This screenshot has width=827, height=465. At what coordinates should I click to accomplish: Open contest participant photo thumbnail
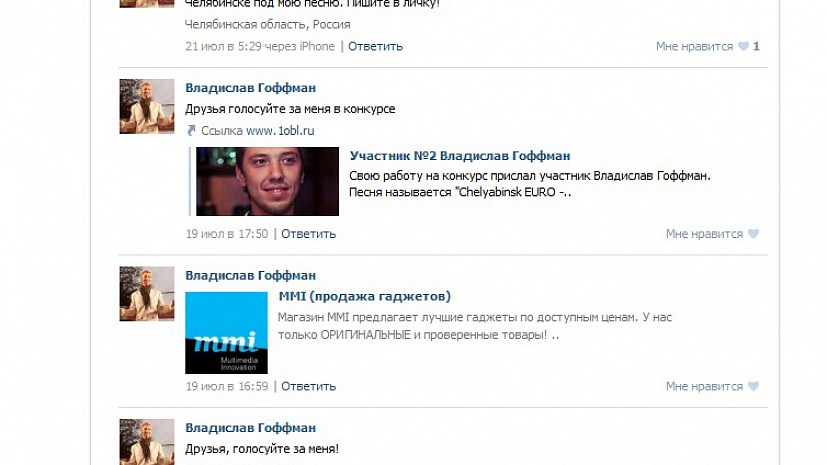[x=267, y=181]
